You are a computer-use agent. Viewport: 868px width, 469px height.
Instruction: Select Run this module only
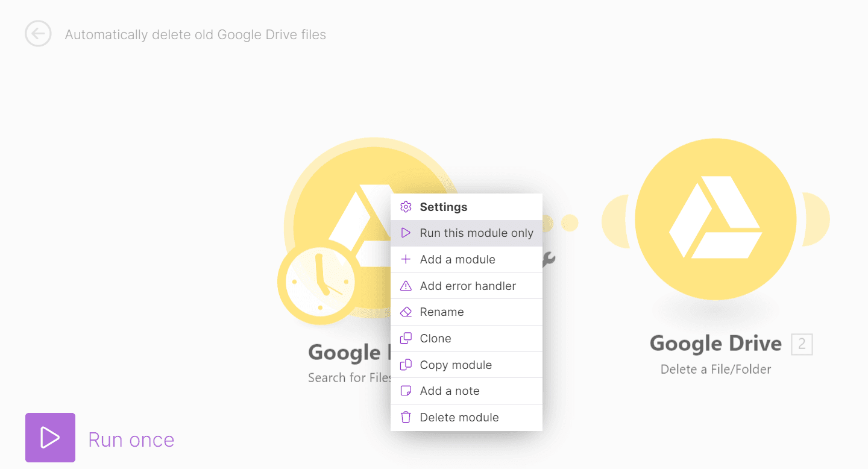click(x=476, y=233)
